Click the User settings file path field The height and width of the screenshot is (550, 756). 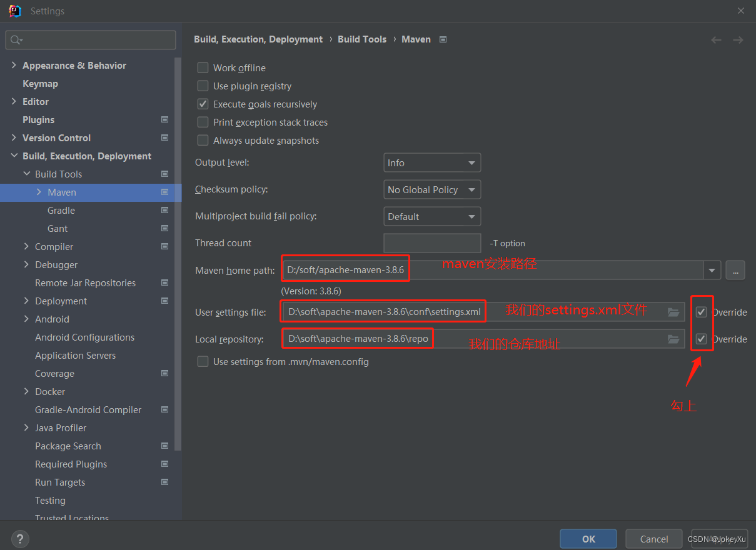click(483, 312)
